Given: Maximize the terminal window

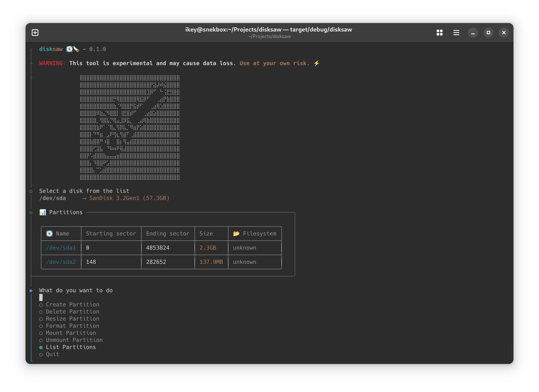Looking at the screenshot, I should point(488,33).
